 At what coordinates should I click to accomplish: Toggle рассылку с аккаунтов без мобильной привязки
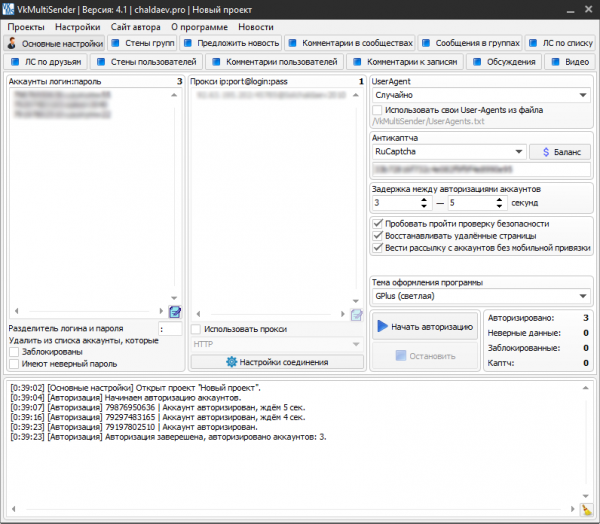(x=378, y=248)
